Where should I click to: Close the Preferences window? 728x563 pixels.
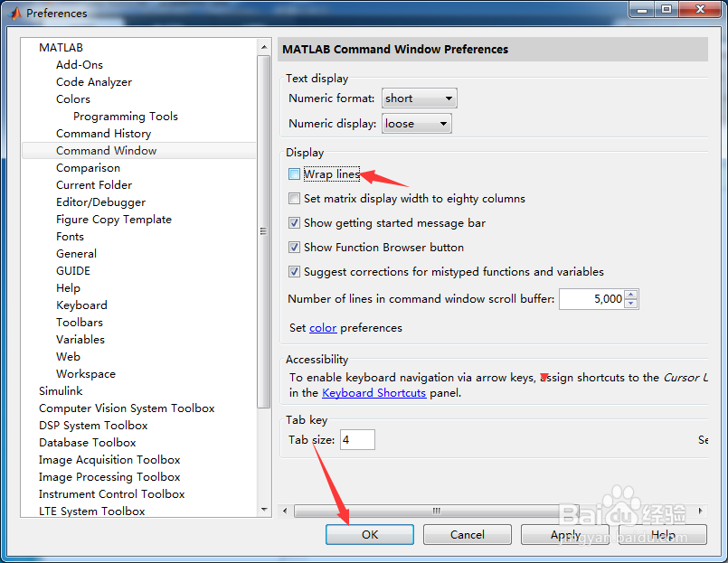(701, 9)
